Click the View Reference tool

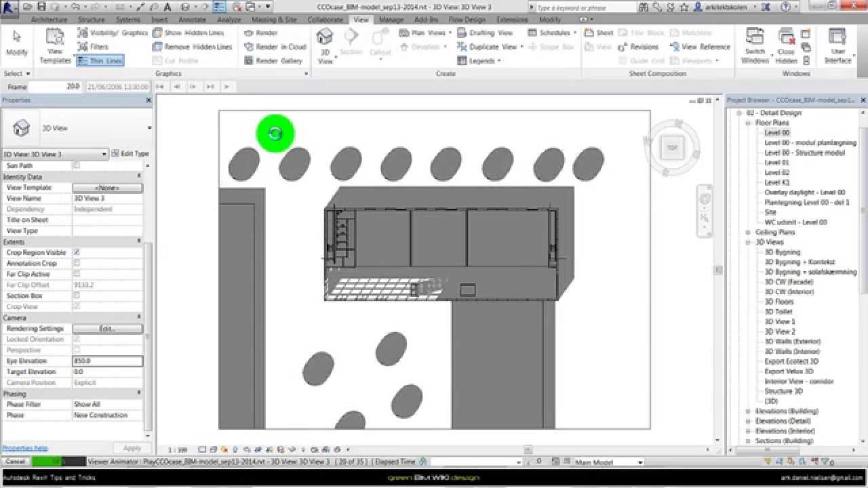(700, 47)
